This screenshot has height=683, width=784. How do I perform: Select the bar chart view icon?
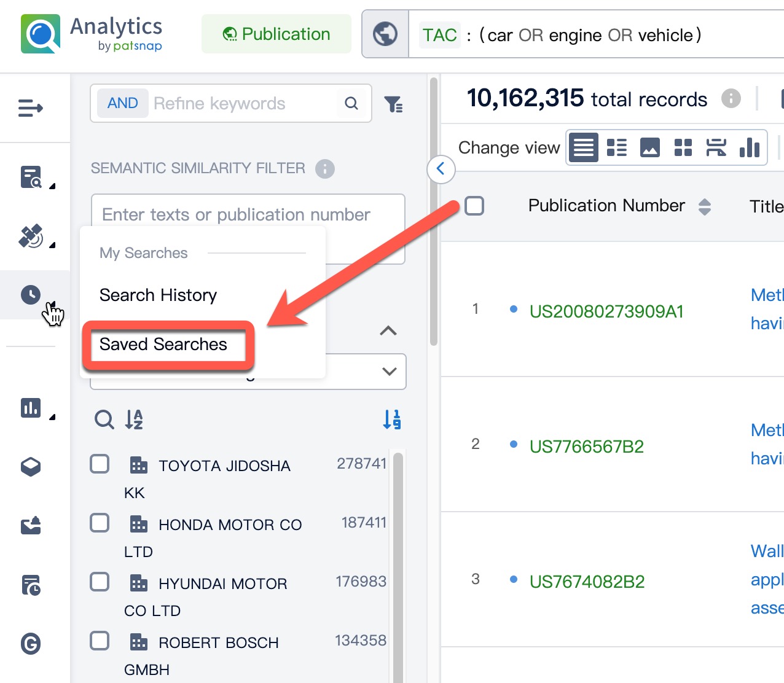coord(749,147)
